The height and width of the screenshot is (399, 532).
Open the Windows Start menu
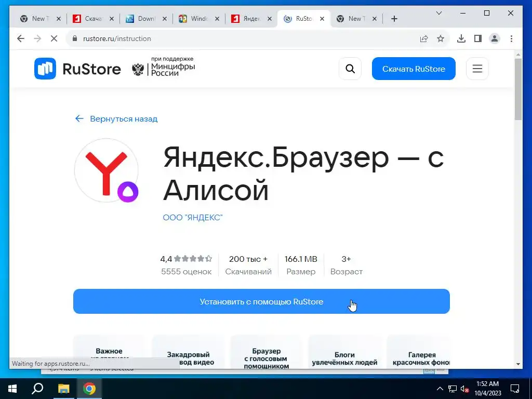click(x=12, y=389)
